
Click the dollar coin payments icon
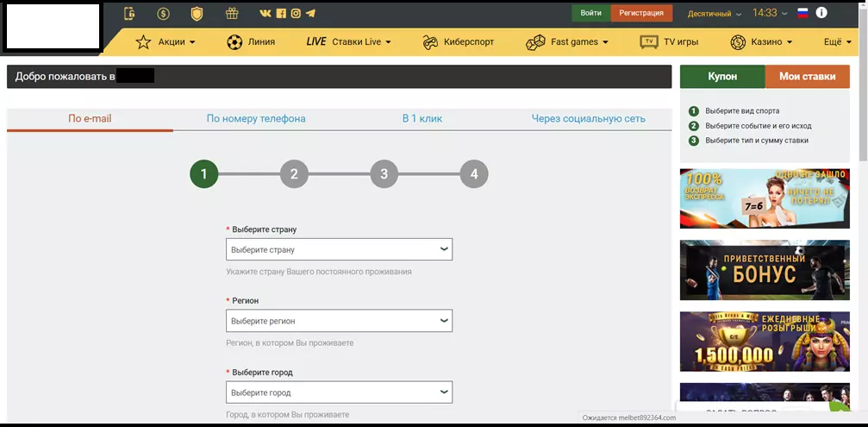coord(163,13)
